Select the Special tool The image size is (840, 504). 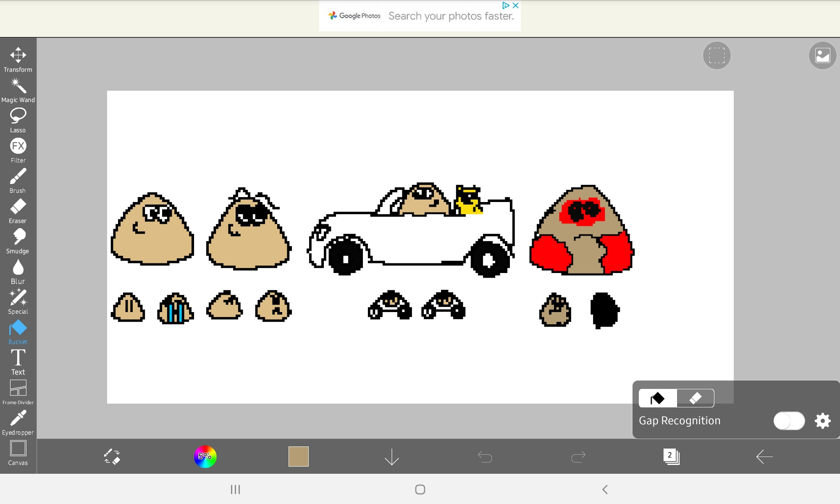[x=18, y=302]
